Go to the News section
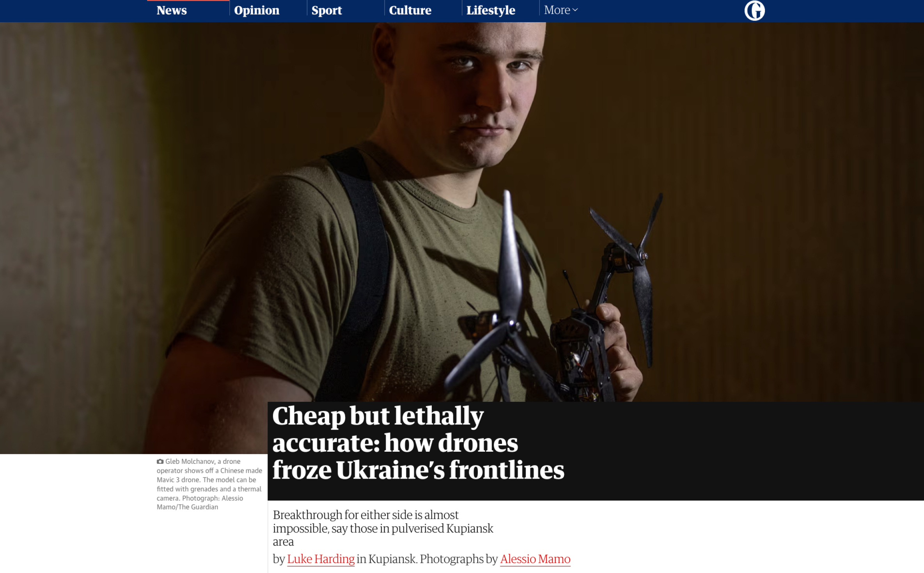 point(172,10)
